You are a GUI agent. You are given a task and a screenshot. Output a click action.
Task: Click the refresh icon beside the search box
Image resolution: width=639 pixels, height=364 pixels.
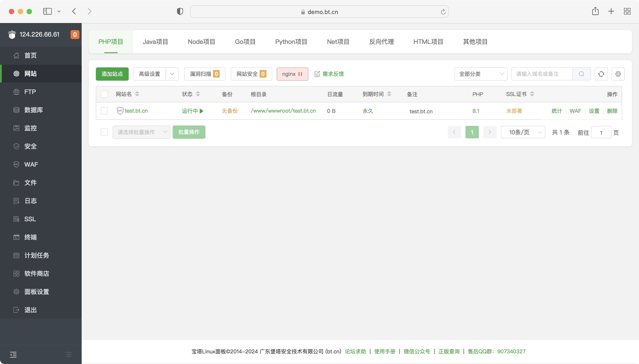[x=601, y=74]
